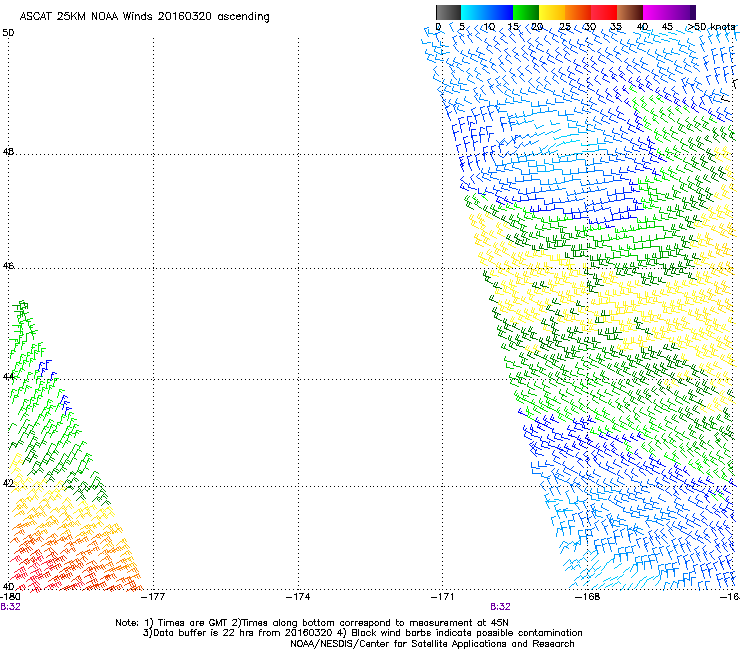Image resolution: width=740 pixels, height=650 pixels.
Task: Click the purple 8:32 time under -180
Action: 10,607
